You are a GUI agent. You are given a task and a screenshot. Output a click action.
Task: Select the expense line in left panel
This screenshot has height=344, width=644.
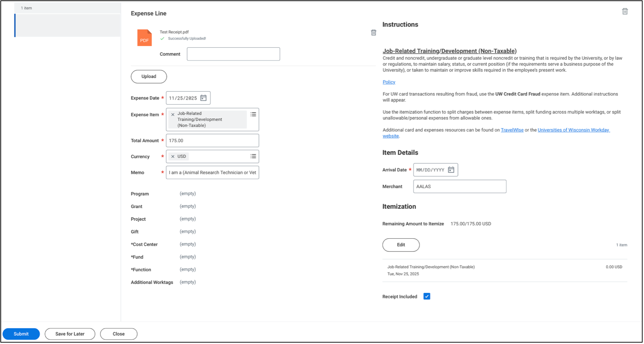[68, 26]
